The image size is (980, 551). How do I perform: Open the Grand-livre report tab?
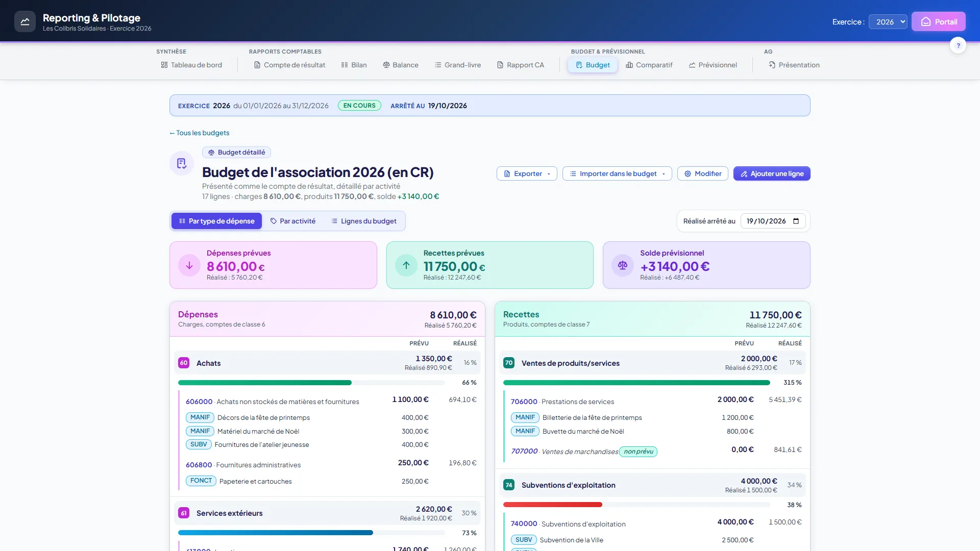458,65
